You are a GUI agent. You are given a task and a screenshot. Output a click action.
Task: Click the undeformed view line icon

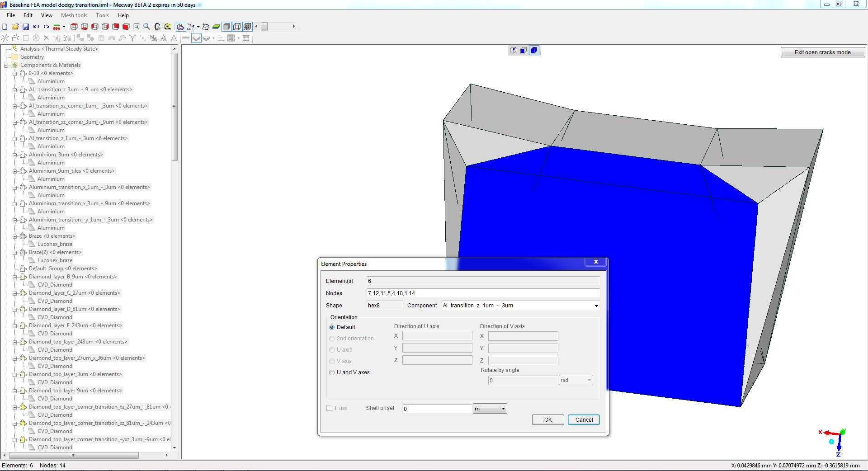coord(186,38)
